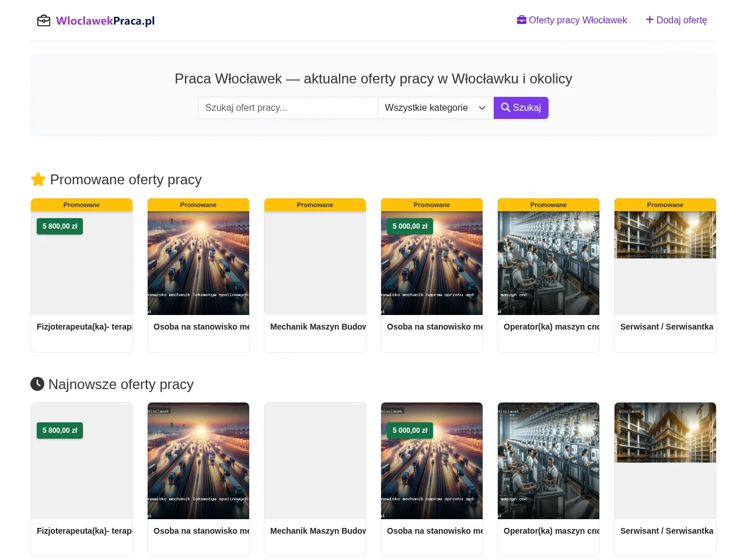
Task: Click 5 800,00 zł badge in Promowane section
Action: pyautogui.click(x=60, y=226)
